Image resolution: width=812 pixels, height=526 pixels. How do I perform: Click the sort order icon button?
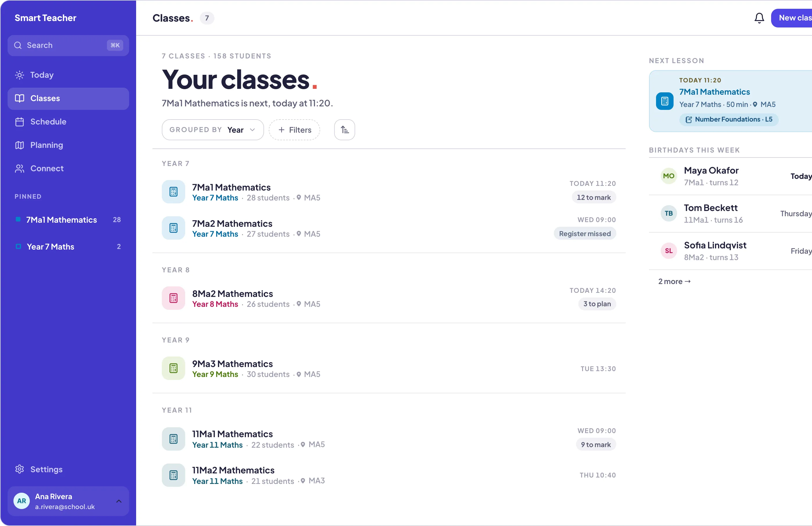click(x=344, y=130)
